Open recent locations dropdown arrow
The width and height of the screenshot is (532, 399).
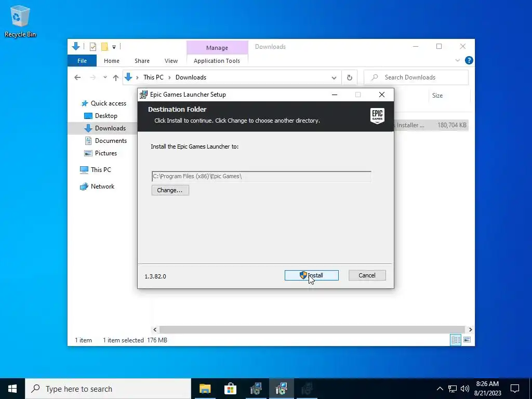[105, 77]
